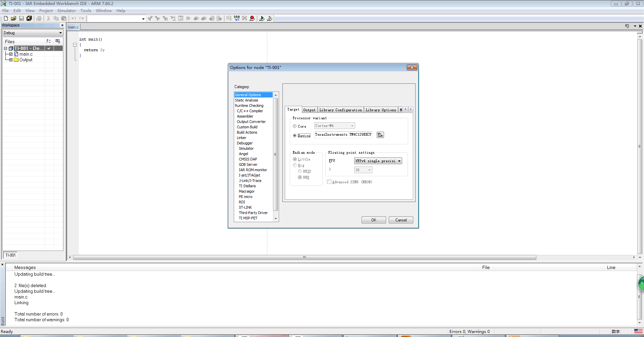This screenshot has height=337, width=644.
Task: Click the Download and Debug icon
Action: pyautogui.click(x=262, y=18)
